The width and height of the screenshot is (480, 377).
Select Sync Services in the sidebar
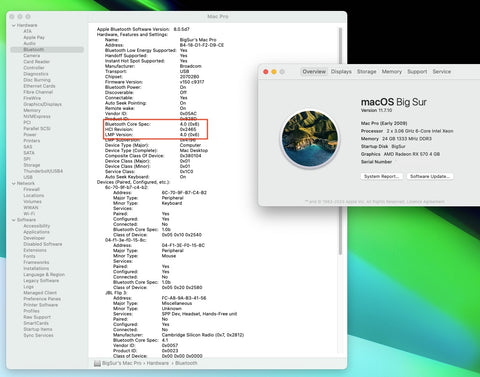(38, 335)
